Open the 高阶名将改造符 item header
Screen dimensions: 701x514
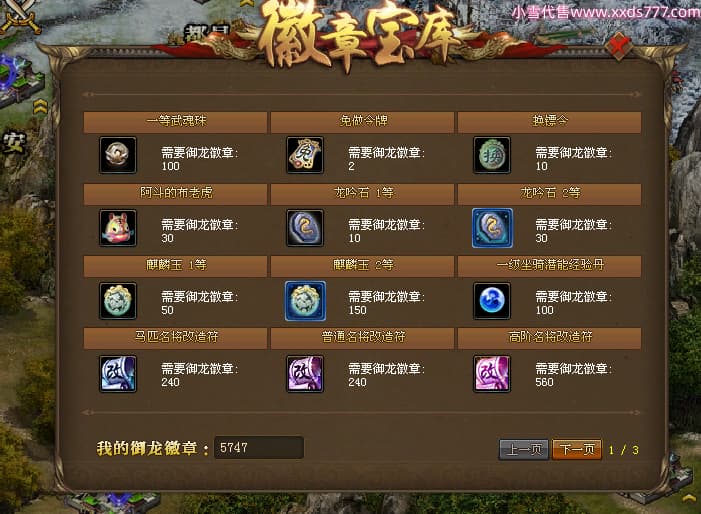point(549,337)
